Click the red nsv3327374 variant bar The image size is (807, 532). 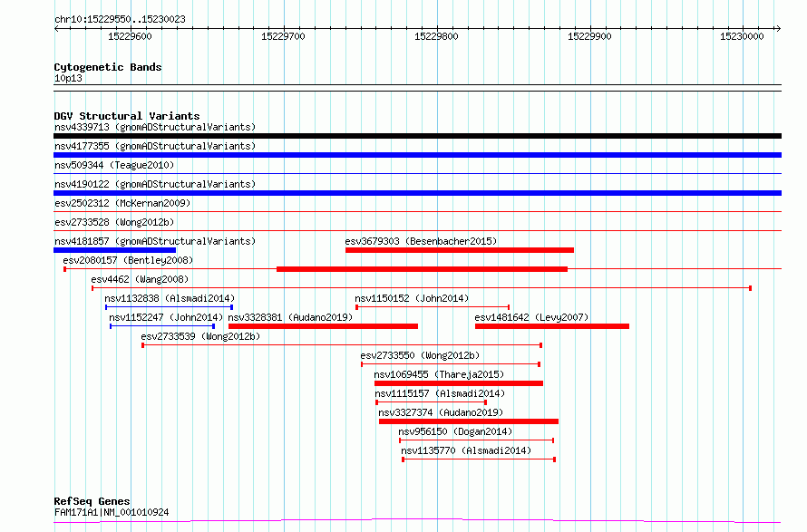pyautogui.click(x=469, y=421)
